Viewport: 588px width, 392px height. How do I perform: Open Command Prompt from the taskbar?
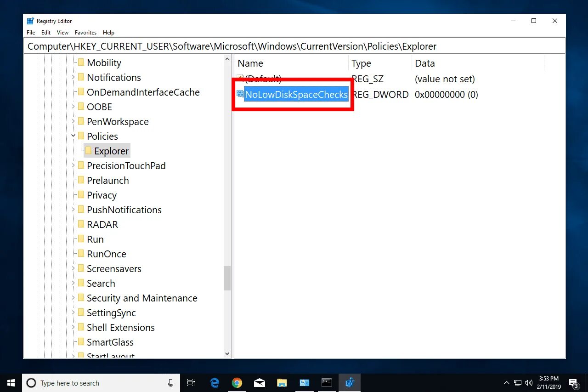pos(327,383)
